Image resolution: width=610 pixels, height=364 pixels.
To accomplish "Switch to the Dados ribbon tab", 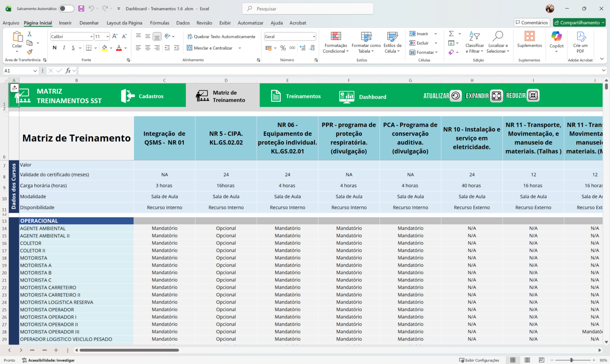I will pyautogui.click(x=183, y=23).
